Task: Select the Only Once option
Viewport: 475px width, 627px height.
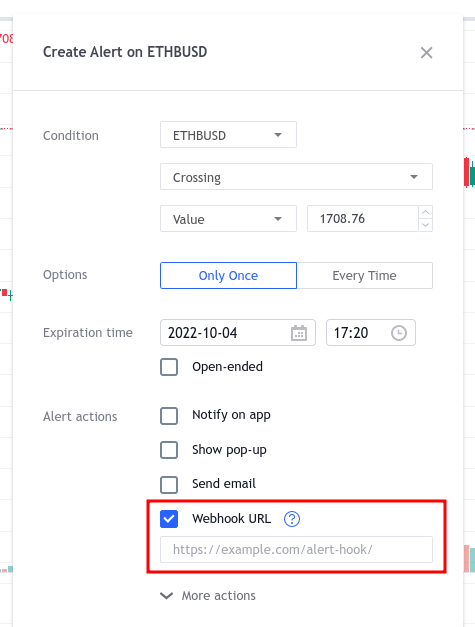Action: tap(228, 276)
